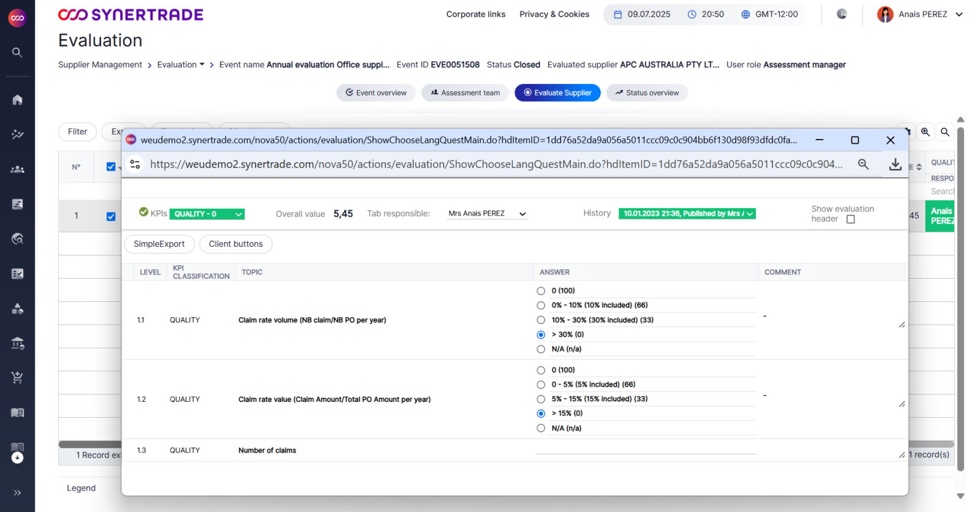The width and height of the screenshot is (980, 512).
Task: Open the GMT-12:00 timezone selector
Action: [770, 14]
